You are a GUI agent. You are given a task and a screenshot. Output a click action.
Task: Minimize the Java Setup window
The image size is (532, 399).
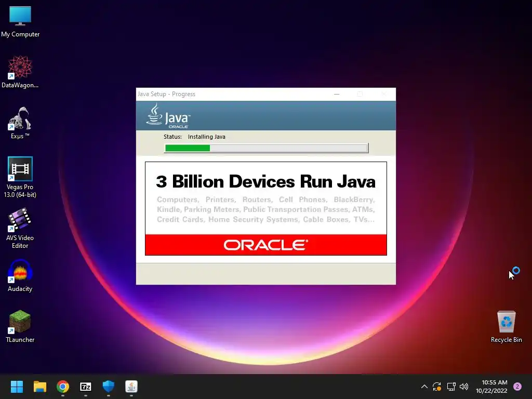pyautogui.click(x=337, y=94)
